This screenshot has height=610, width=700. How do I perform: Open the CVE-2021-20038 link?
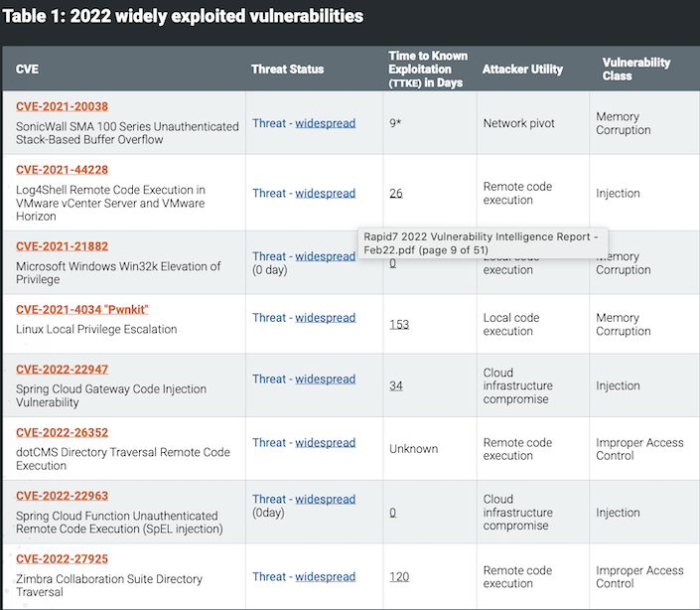coord(62,106)
